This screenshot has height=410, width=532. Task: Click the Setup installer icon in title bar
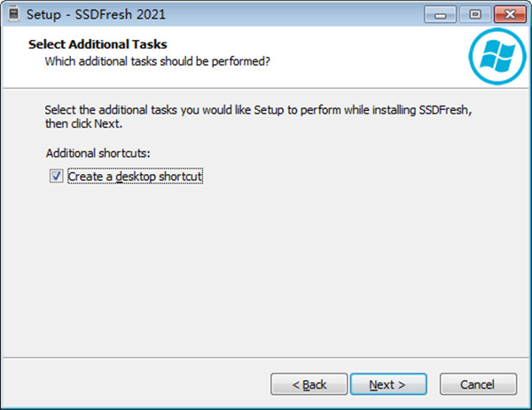coord(14,15)
